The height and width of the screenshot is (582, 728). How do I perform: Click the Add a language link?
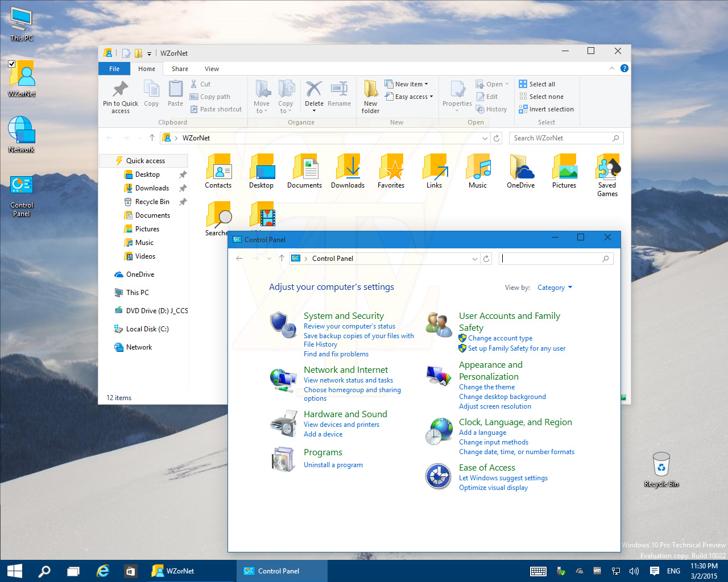coord(482,433)
